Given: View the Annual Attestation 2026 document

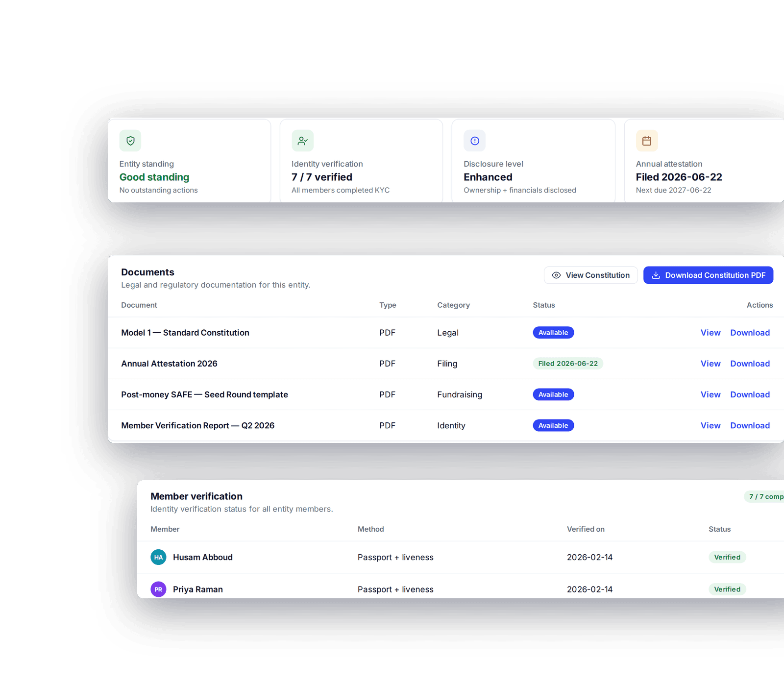Looking at the screenshot, I should 710,364.
